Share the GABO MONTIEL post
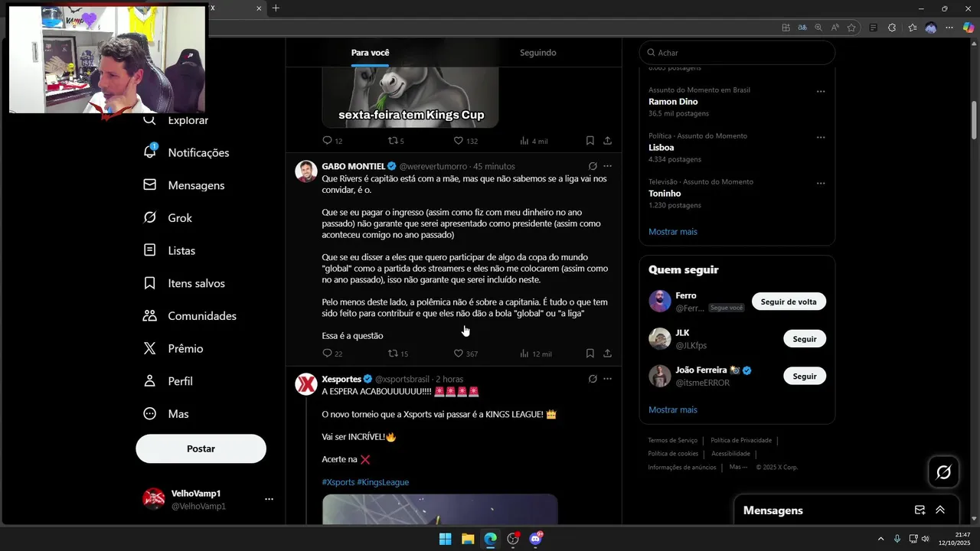Viewport: 980px width, 551px height. pos(607,354)
